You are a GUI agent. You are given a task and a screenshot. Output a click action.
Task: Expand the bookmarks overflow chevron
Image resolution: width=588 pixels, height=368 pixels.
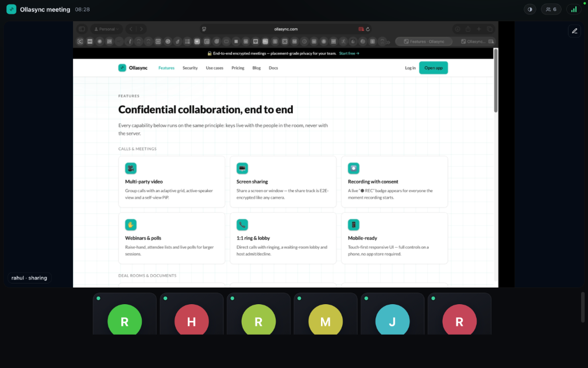[x=389, y=42]
